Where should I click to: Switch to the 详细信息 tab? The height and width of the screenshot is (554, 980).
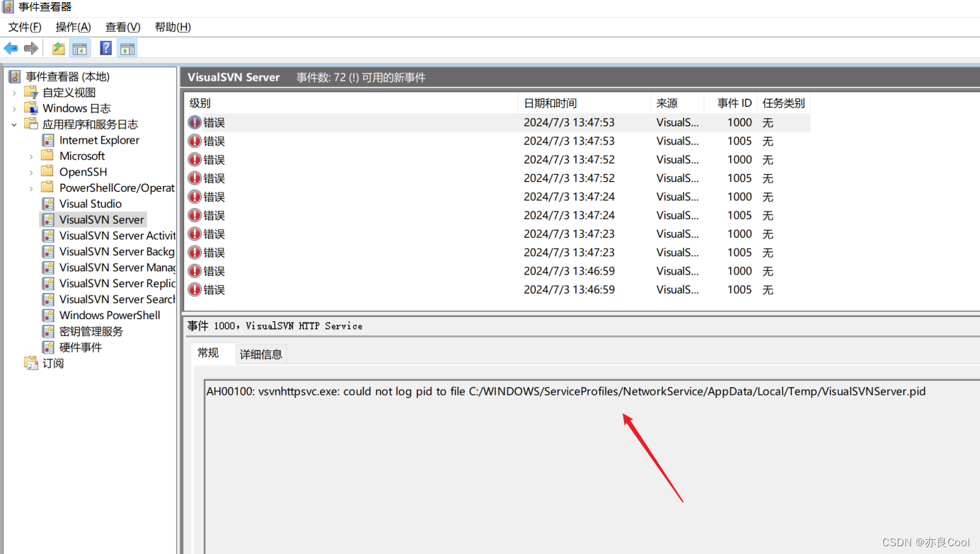click(261, 354)
